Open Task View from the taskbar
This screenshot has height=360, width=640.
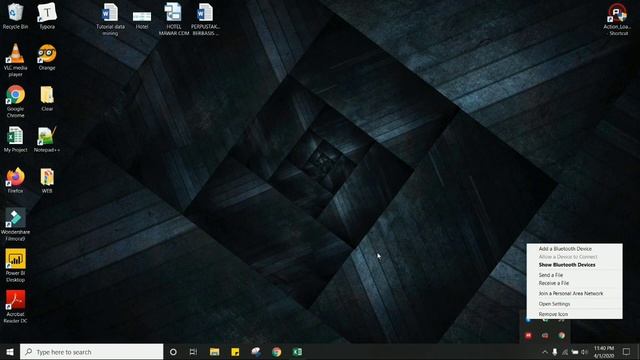193,352
